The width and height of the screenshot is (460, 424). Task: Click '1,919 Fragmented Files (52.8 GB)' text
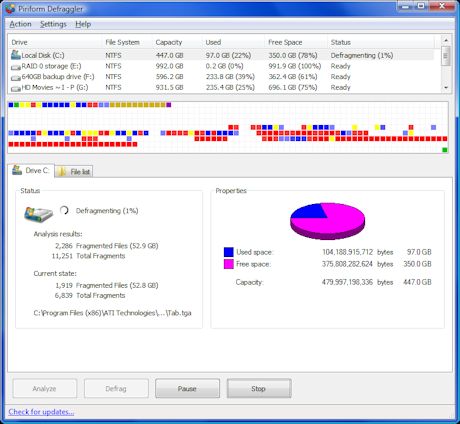point(107,285)
